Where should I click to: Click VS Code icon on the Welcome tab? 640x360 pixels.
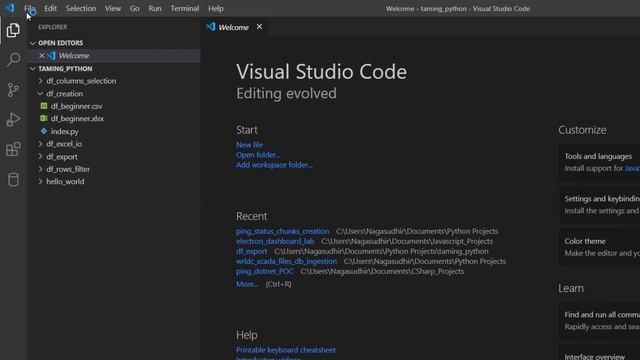click(x=211, y=27)
